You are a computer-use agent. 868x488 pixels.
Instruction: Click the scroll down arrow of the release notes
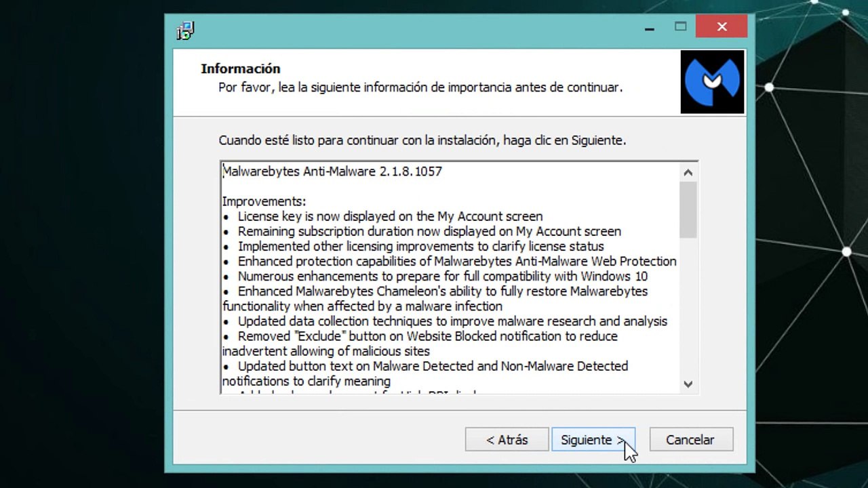[688, 384]
